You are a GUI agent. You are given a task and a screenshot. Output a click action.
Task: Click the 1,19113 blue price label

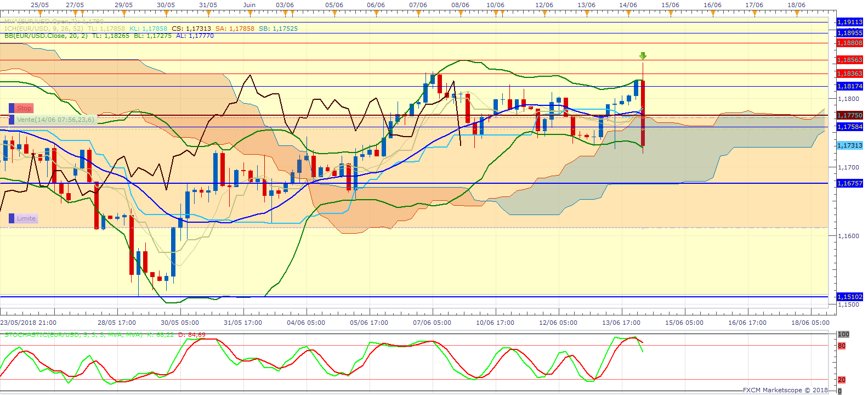point(849,22)
